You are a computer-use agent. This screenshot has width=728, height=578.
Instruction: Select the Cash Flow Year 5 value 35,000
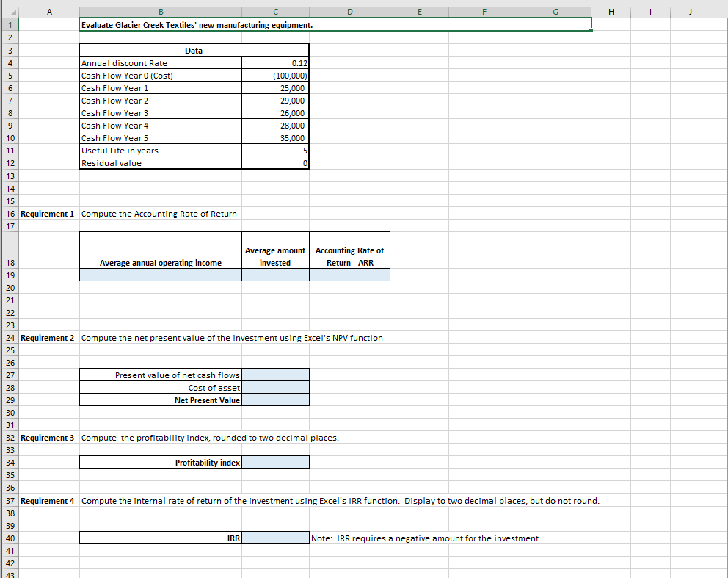(275, 138)
